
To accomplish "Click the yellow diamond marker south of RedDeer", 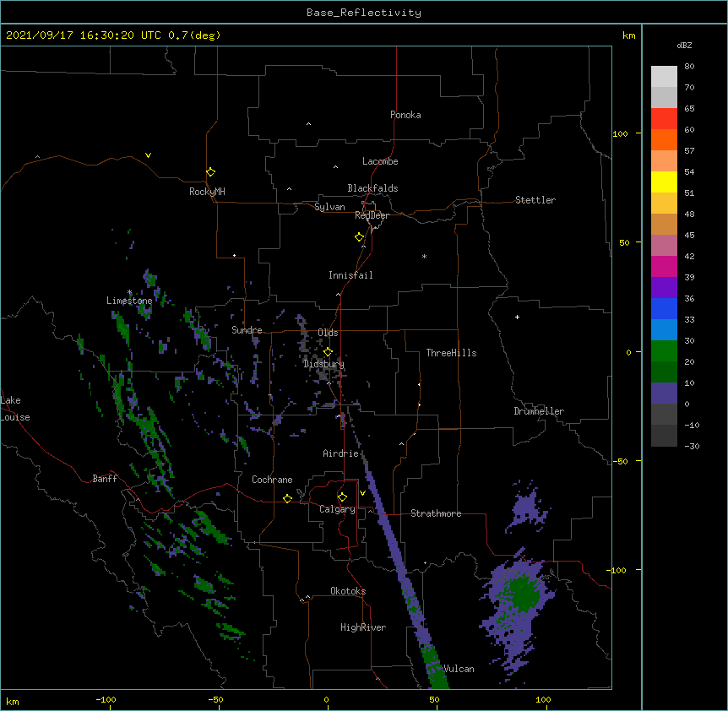I will 360,237.
